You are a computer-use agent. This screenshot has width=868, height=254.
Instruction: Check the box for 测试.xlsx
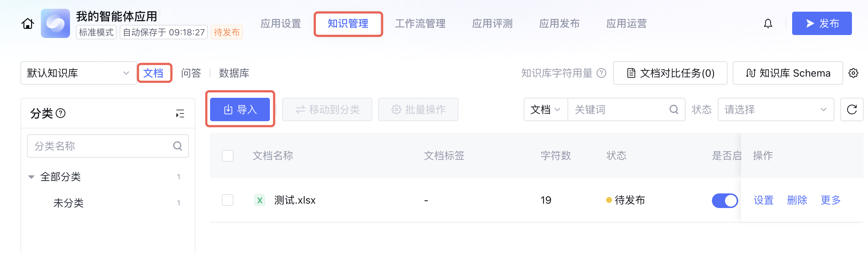tap(228, 200)
